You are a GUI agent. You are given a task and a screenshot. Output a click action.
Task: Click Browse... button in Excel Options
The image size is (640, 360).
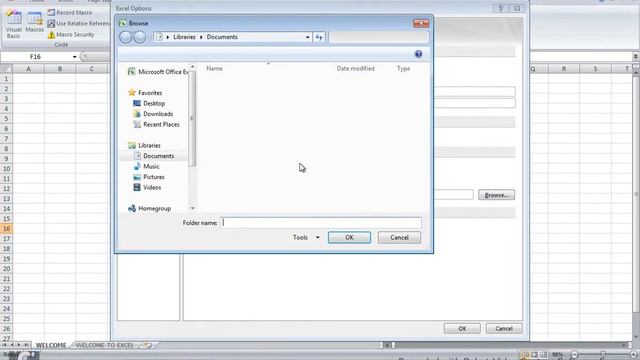[496, 195]
